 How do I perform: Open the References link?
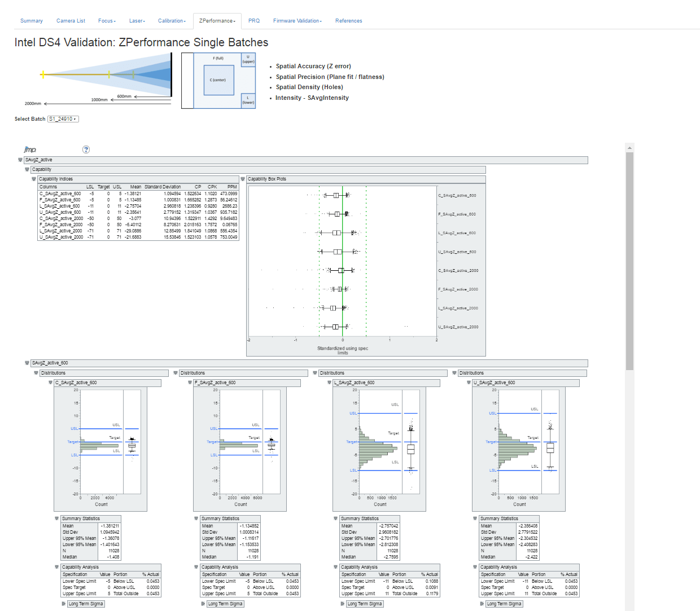(349, 21)
